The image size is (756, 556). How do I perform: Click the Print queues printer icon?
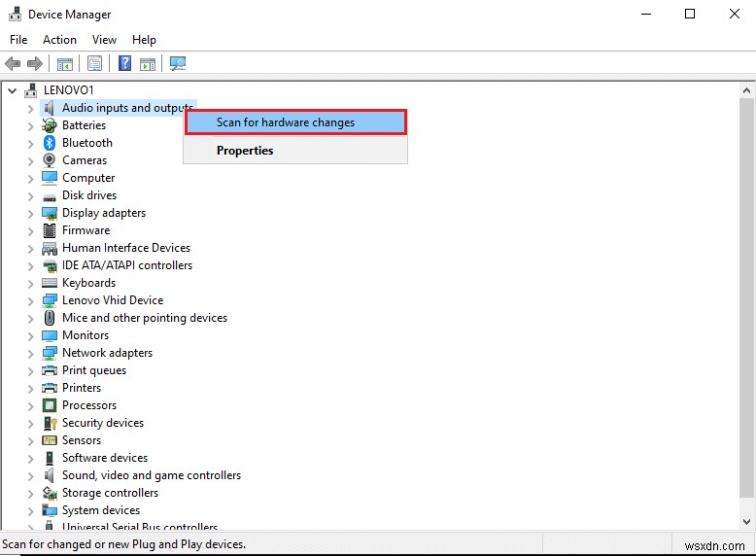50,370
